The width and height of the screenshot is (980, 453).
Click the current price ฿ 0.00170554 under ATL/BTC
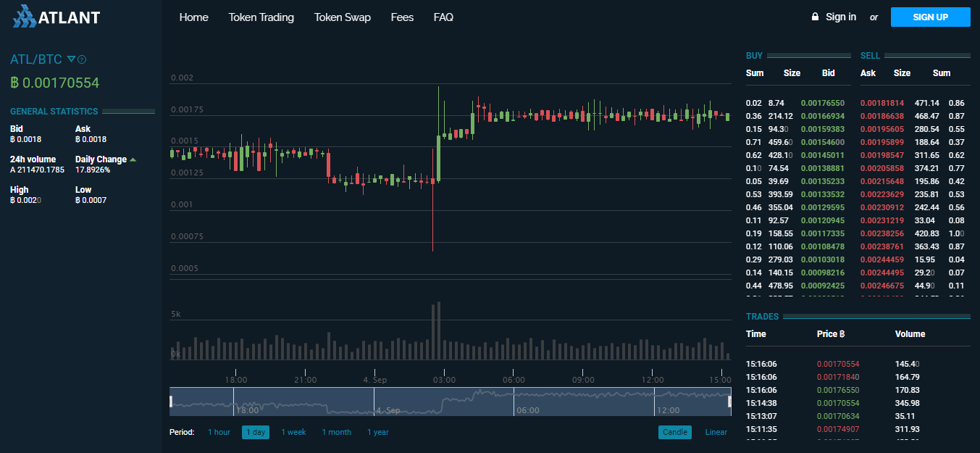(x=55, y=83)
